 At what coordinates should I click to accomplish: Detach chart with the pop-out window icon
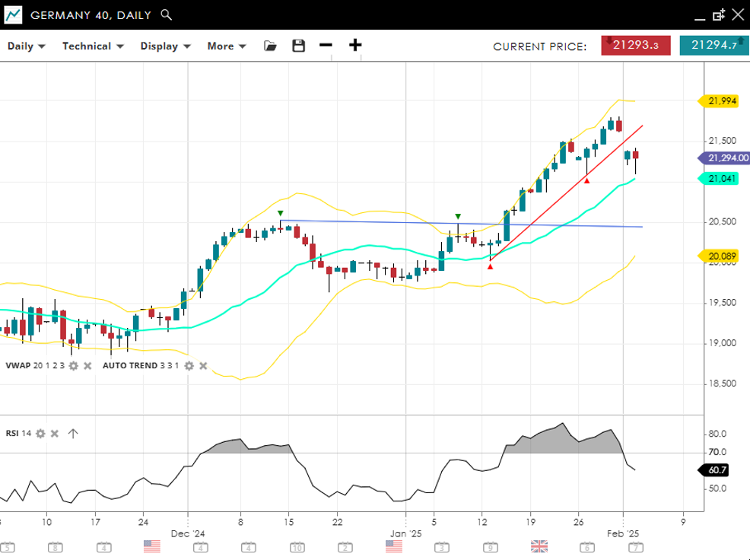(x=718, y=15)
